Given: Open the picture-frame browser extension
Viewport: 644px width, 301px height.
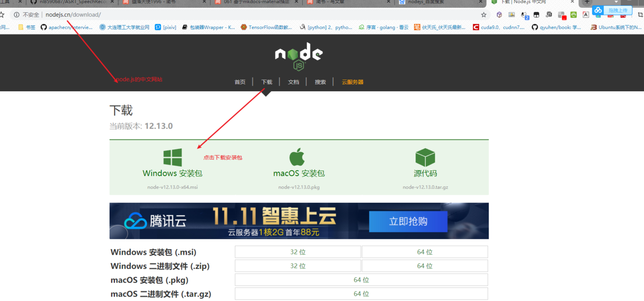Looking at the screenshot, I should [512, 15].
